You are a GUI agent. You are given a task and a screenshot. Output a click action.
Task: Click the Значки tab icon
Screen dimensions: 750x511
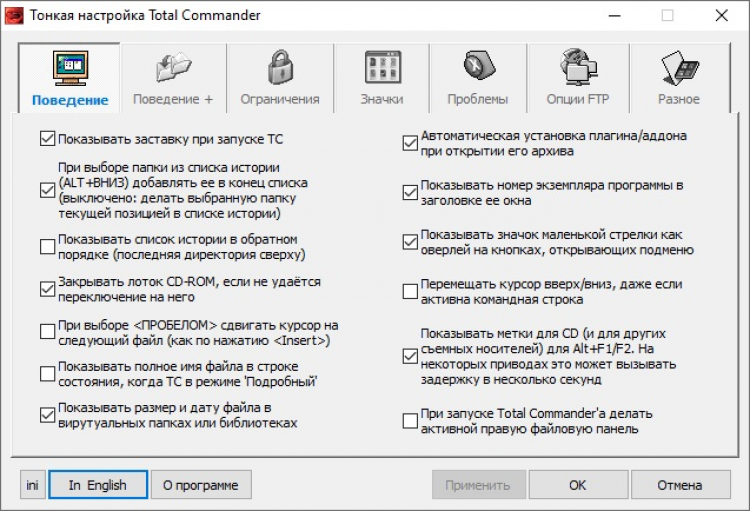(x=382, y=68)
